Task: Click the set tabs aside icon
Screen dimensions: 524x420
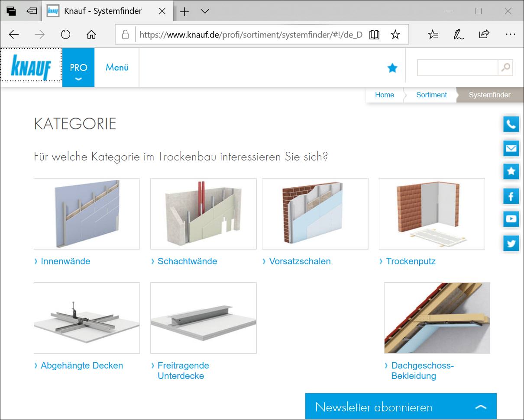Action: click(32, 11)
